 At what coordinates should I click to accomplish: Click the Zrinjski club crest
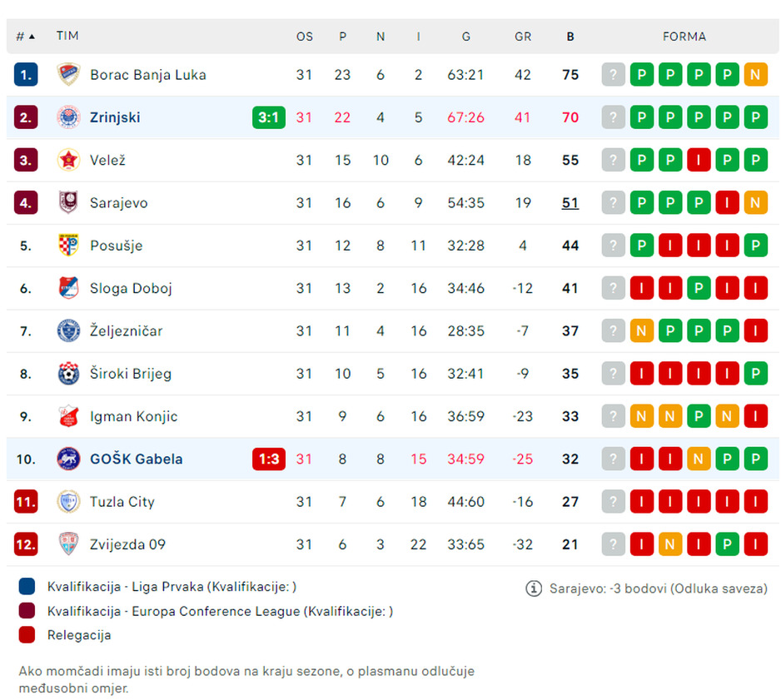coord(68,117)
